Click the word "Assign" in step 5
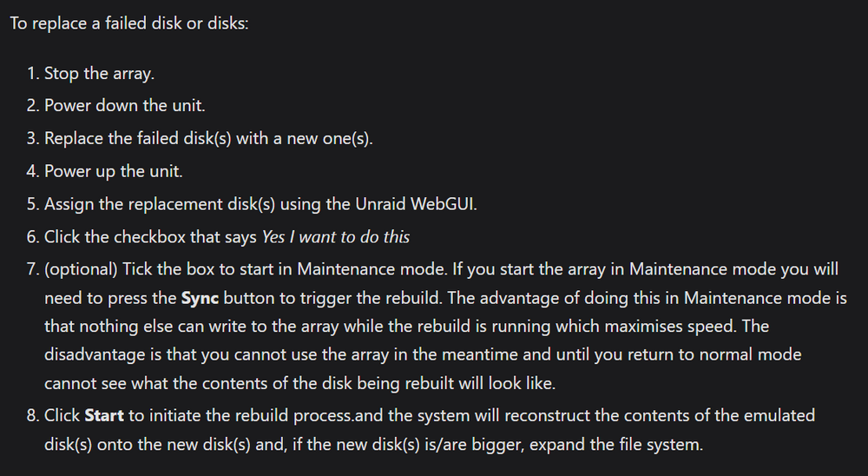The width and height of the screenshot is (868, 476). pyautogui.click(x=69, y=204)
